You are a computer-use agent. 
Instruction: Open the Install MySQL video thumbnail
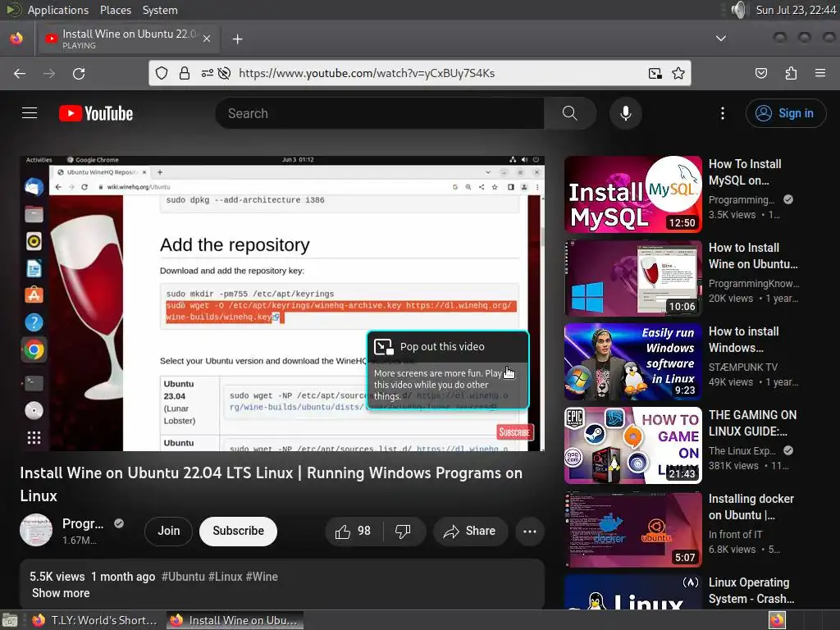click(x=632, y=194)
